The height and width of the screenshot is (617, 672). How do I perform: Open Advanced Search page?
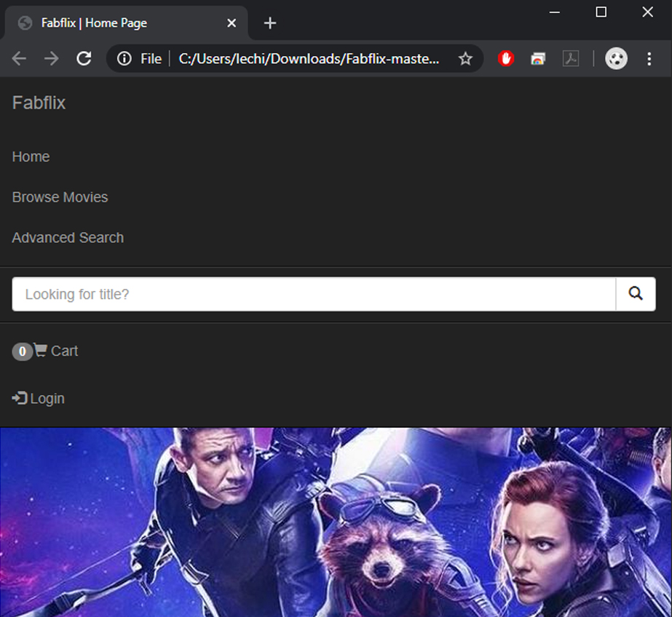(x=68, y=238)
